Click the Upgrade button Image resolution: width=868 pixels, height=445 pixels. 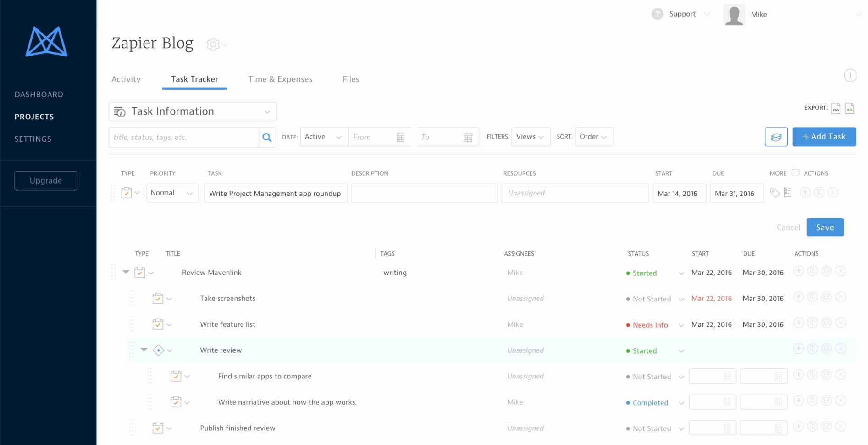pyautogui.click(x=46, y=181)
